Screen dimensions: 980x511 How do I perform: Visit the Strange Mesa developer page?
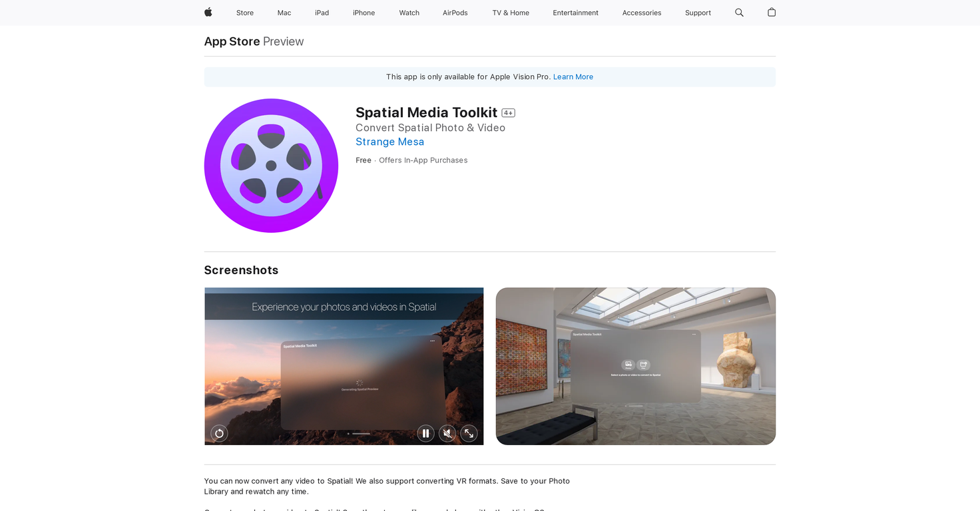coord(389,142)
